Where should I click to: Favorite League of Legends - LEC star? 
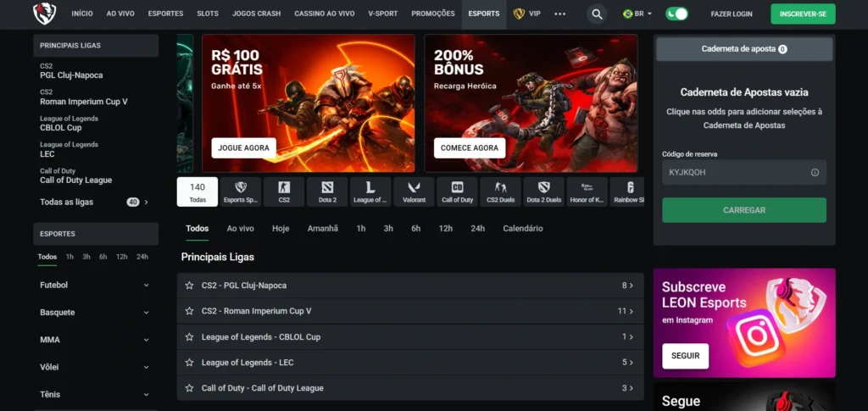pyautogui.click(x=189, y=363)
